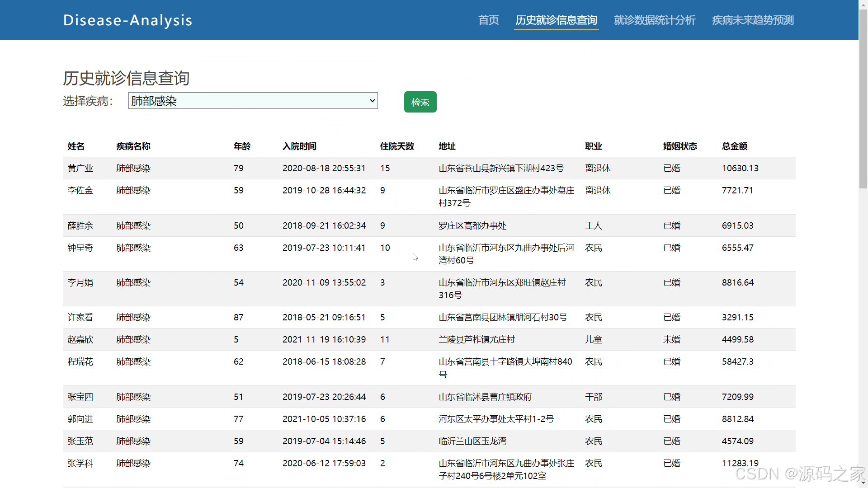Select patient name 郭向进
The image size is (868, 488).
pos(80,419)
